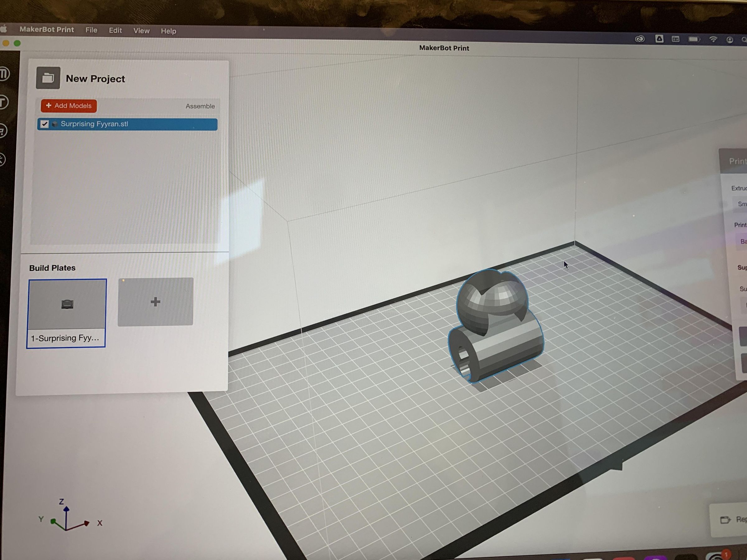
Task: Select the Surprising Fyyran.stl list row
Action: click(135, 124)
